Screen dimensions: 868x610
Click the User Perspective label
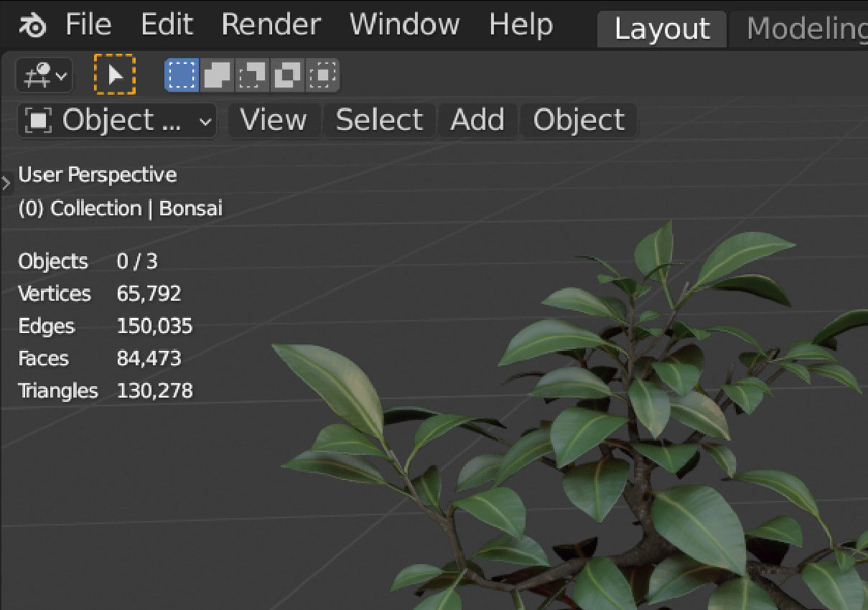tap(97, 174)
